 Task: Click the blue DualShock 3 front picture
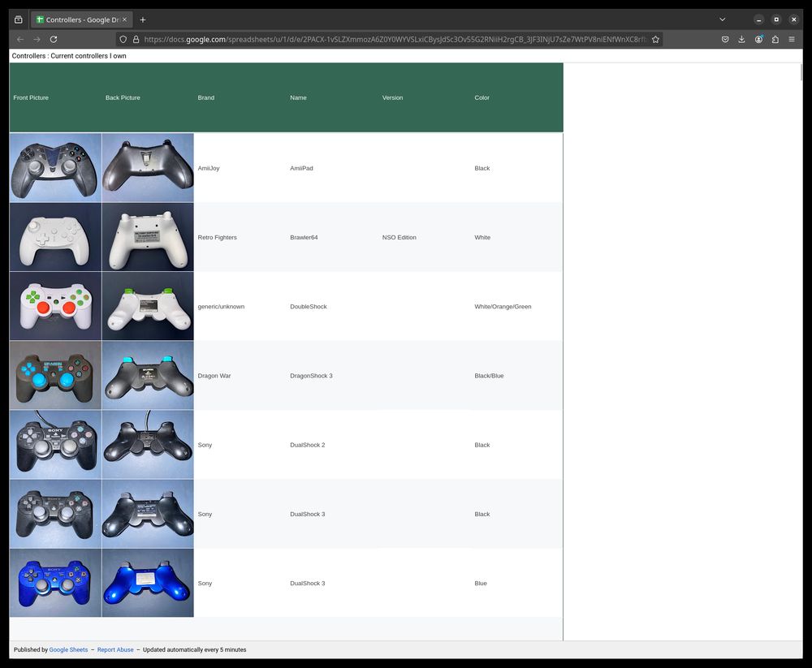tap(55, 583)
